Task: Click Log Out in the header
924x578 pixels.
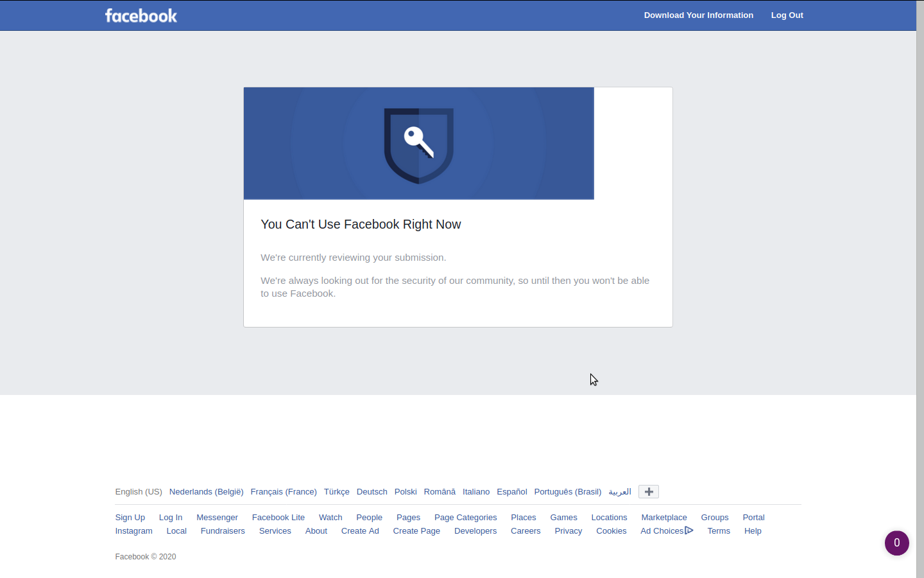Action: (x=787, y=15)
